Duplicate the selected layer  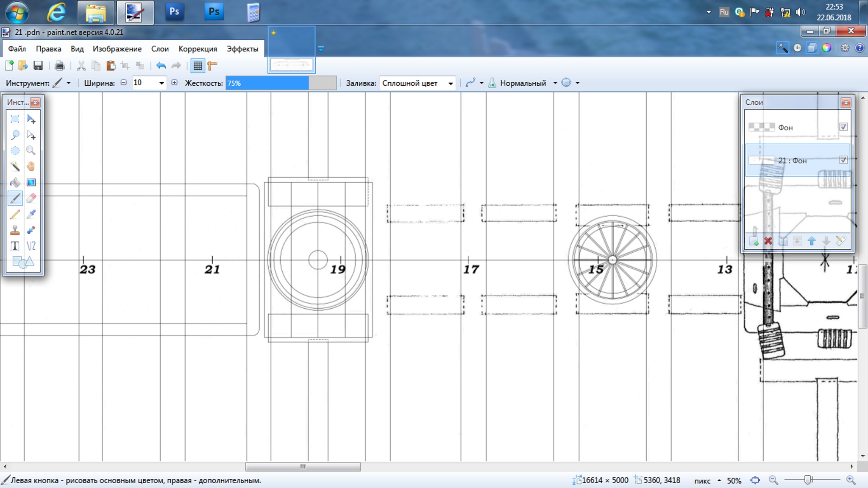click(783, 241)
